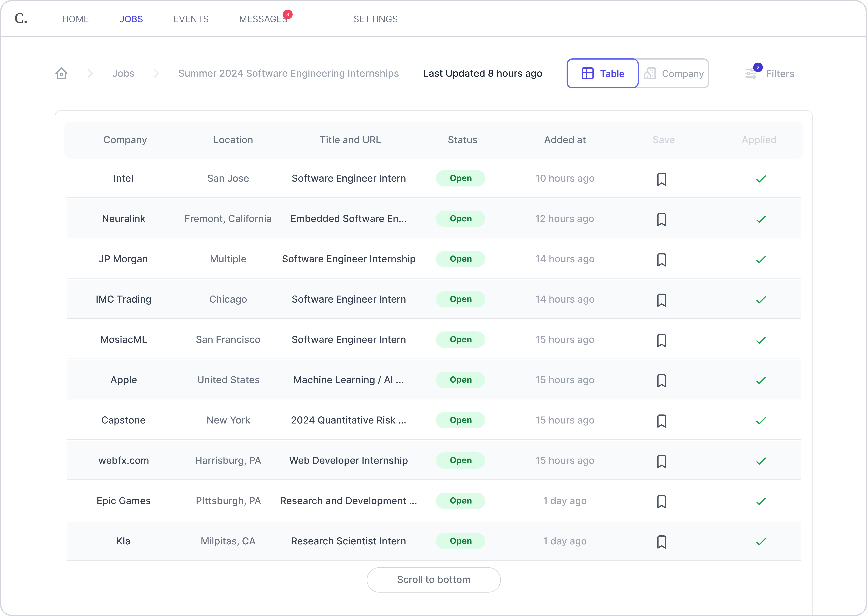The height and width of the screenshot is (616, 867).
Task: Go to the Events page
Action: click(x=191, y=19)
